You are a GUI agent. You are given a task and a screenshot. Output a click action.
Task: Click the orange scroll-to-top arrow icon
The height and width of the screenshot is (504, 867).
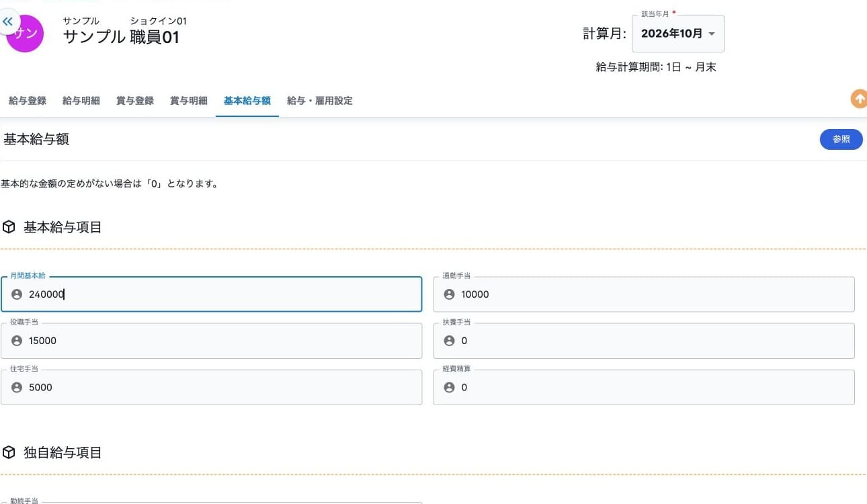tap(859, 99)
